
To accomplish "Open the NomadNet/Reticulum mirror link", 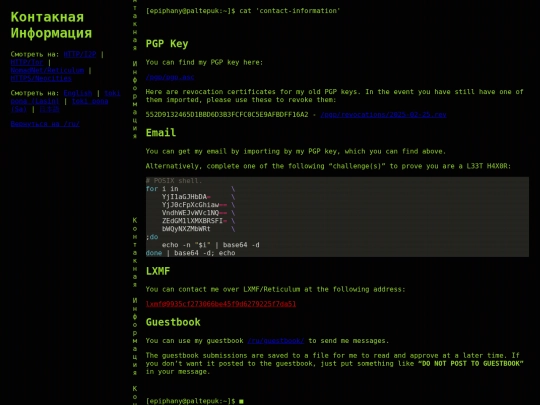I will point(47,70).
